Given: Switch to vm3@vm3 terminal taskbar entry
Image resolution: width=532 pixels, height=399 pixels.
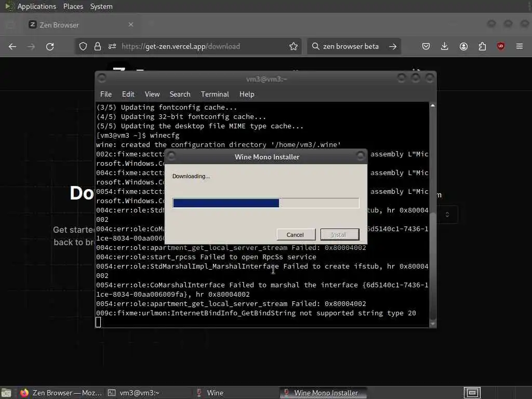Looking at the screenshot, I should [x=149, y=393].
